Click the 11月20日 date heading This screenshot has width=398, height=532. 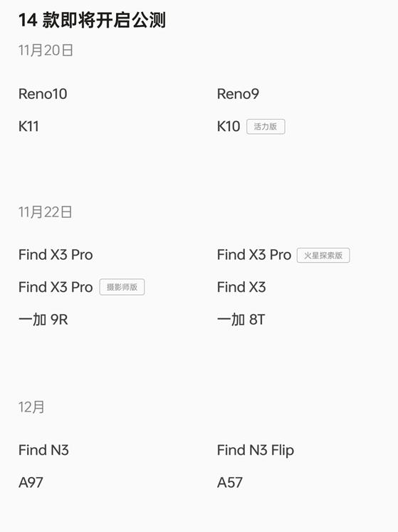[46, 51]
